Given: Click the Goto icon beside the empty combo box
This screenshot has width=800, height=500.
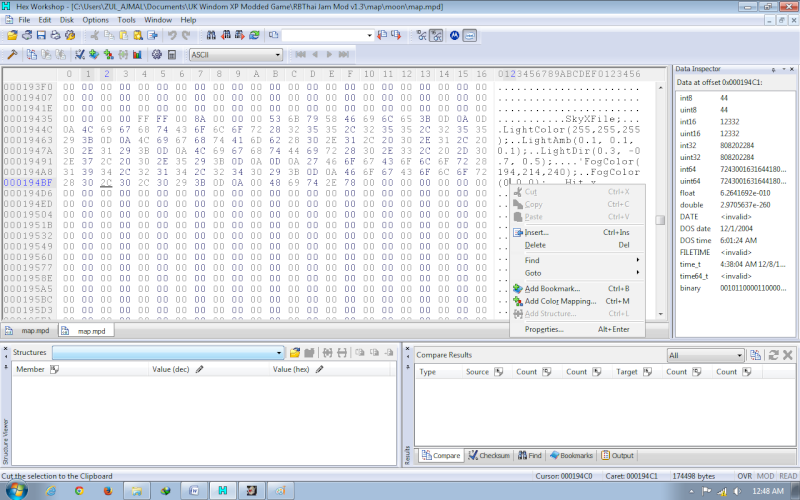Looking at the screenshot, I should [274, 35].
